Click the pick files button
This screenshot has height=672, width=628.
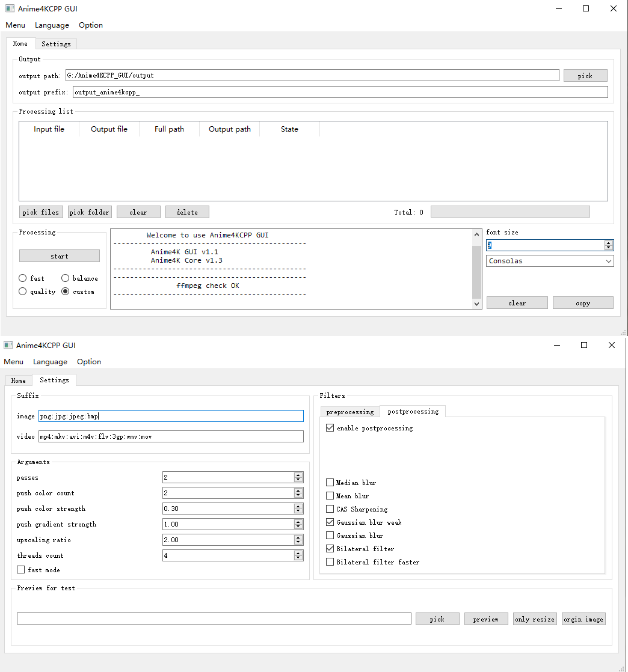coord(41,212)
